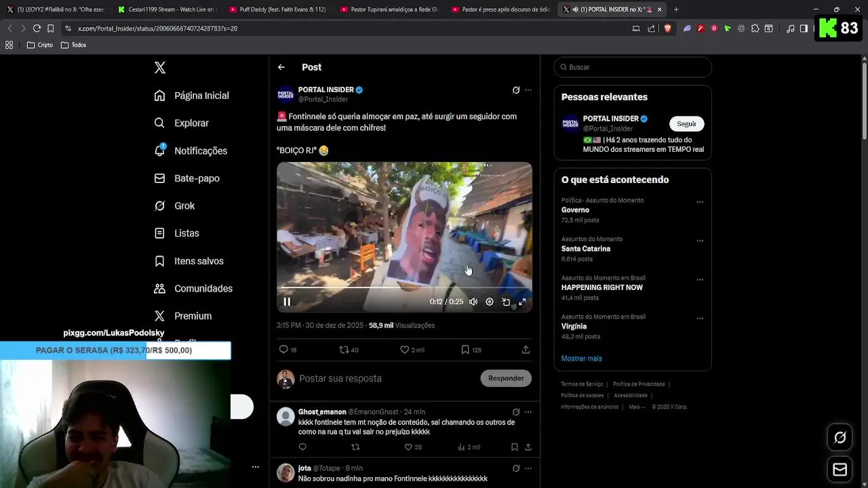Click the Responder button

(506, 378)
